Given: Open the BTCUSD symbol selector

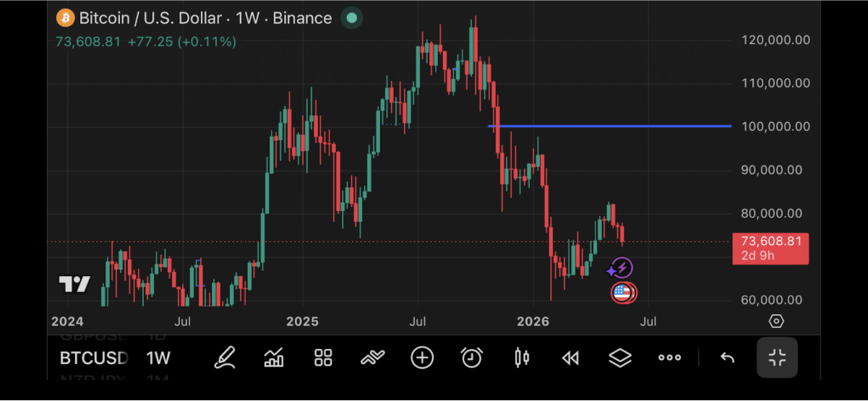Looking at the screenshot, I should click(x=94, y=358).
